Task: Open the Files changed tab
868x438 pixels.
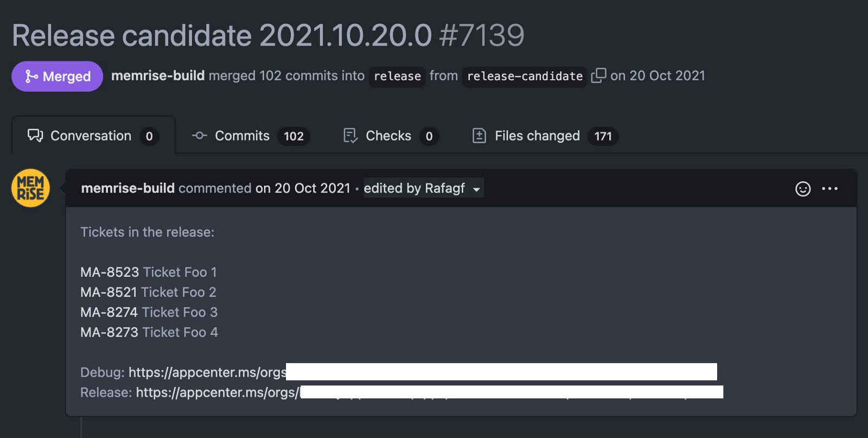Action: click(x=545, y=136)
